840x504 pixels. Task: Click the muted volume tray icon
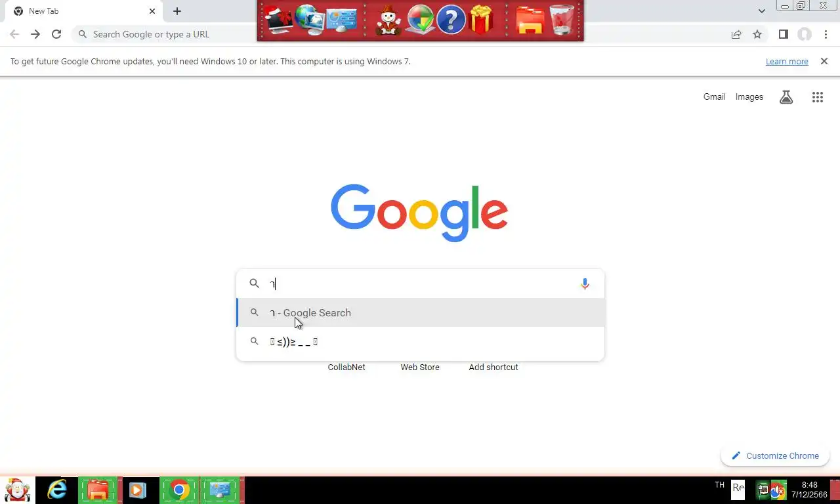tap(778, 490)
